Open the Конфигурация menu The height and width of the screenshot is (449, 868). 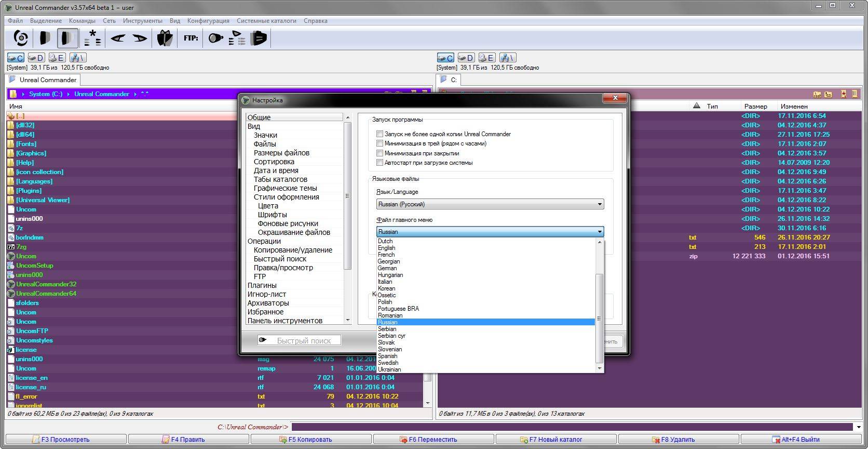pyautogui.click(x=208, y=21)
